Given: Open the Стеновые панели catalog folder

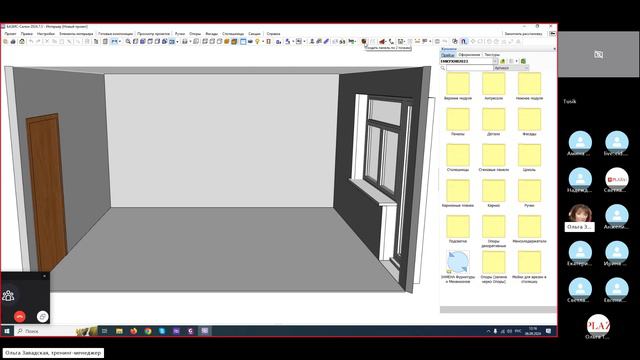Looking at the screenshot, I should [x=493, y=158].
